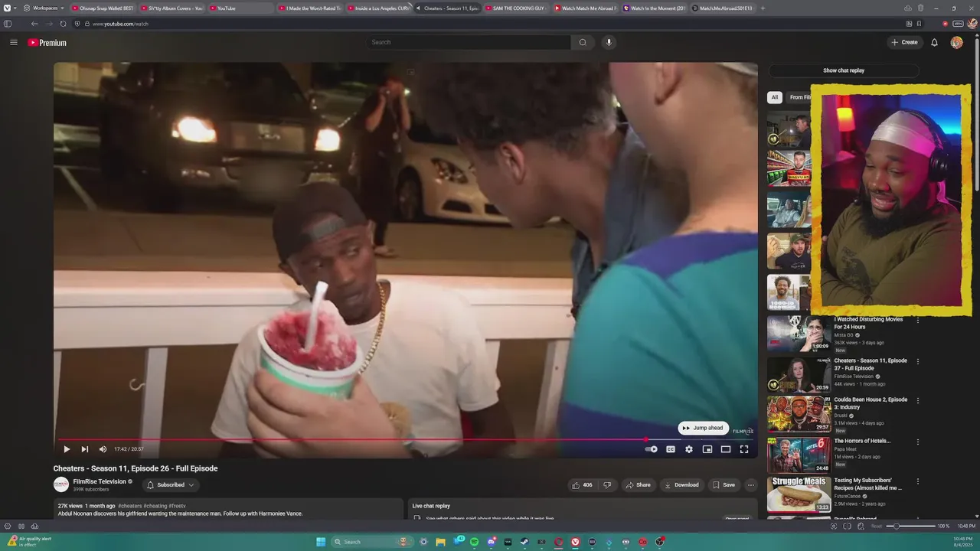The width and height of the screenshot is (980, 551).
Task: Download the video
Action: pyautogui.click(x=681, y=484)
